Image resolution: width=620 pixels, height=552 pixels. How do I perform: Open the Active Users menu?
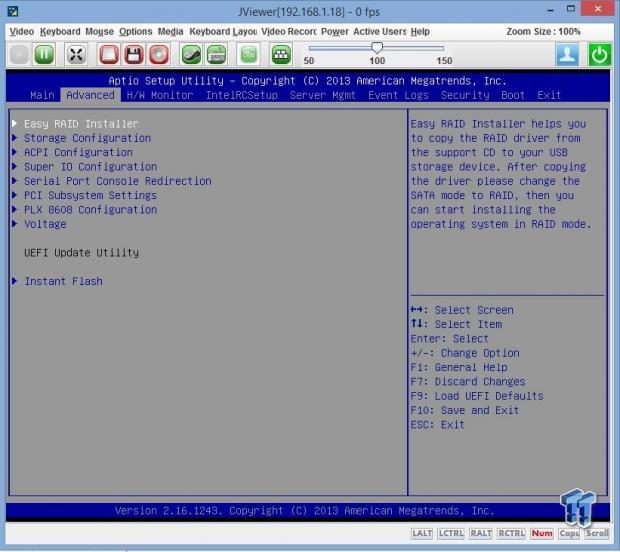click(380, 31)
